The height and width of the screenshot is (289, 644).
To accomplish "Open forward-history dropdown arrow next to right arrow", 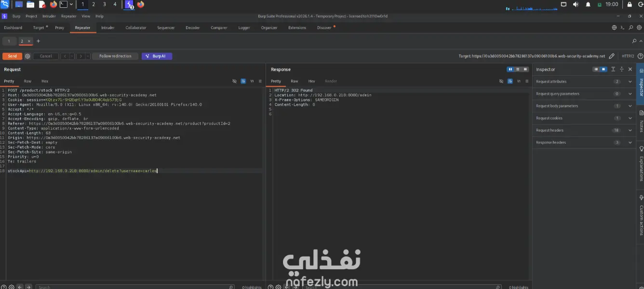I will [x=87, y=56].
